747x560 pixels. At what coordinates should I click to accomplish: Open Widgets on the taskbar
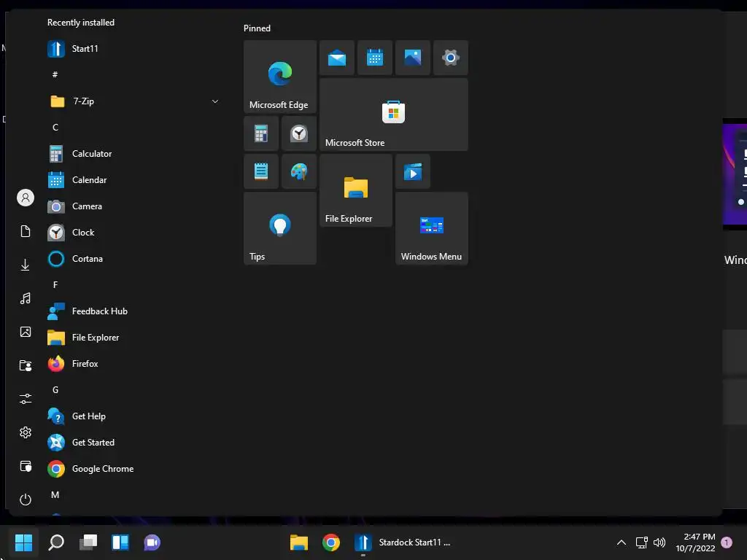tap(120, 542)
